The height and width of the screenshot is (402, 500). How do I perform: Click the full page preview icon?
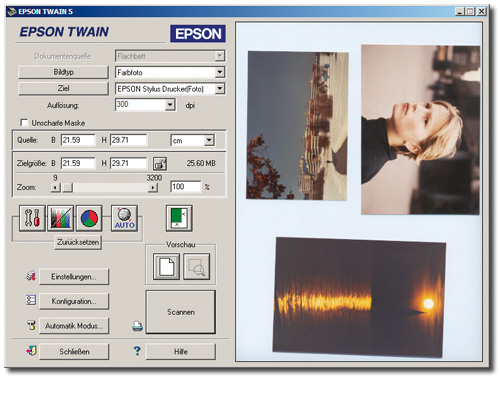(166, 266)
